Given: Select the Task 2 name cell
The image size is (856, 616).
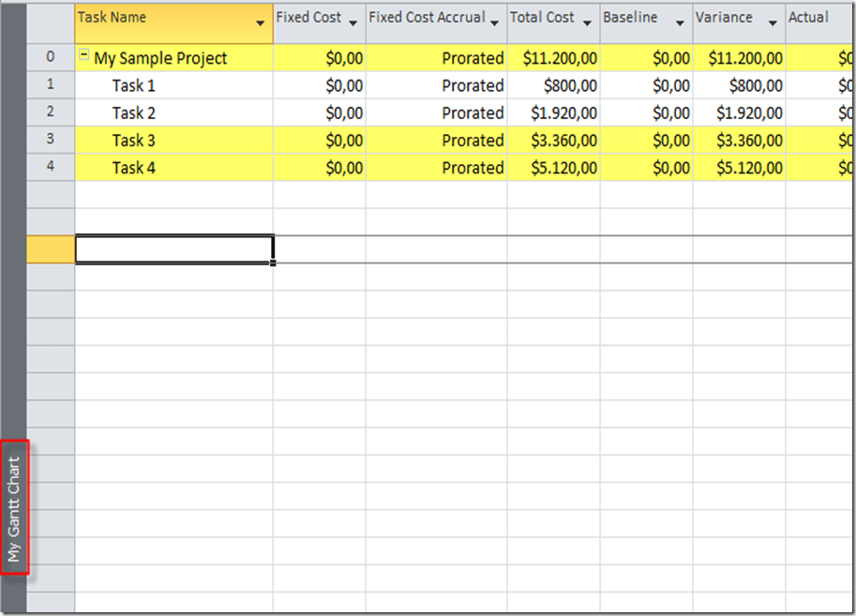Looking at the screenshot, I should coord(134,113).
